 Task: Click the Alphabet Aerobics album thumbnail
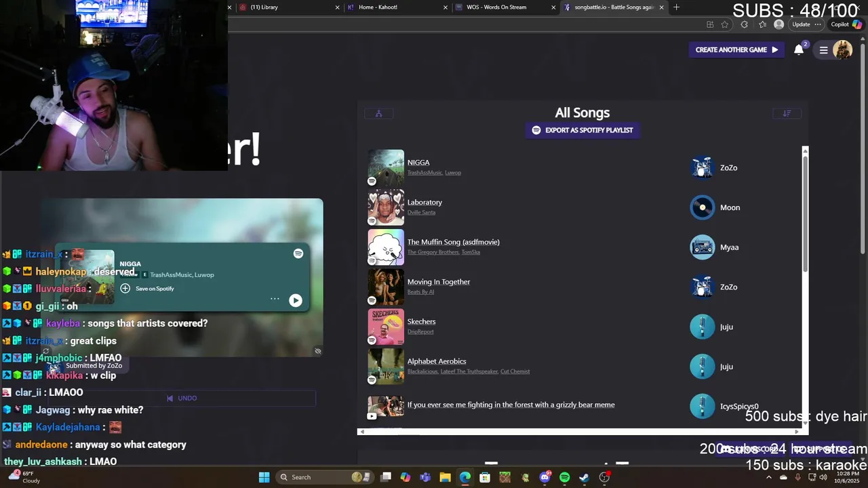click(386, 367)
